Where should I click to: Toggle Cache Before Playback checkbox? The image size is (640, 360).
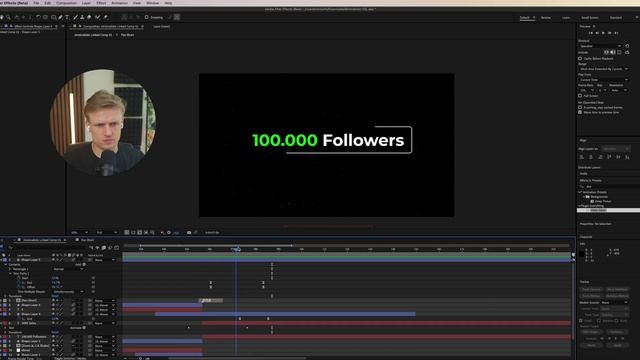pyautogui.click(x=580, y=58)
